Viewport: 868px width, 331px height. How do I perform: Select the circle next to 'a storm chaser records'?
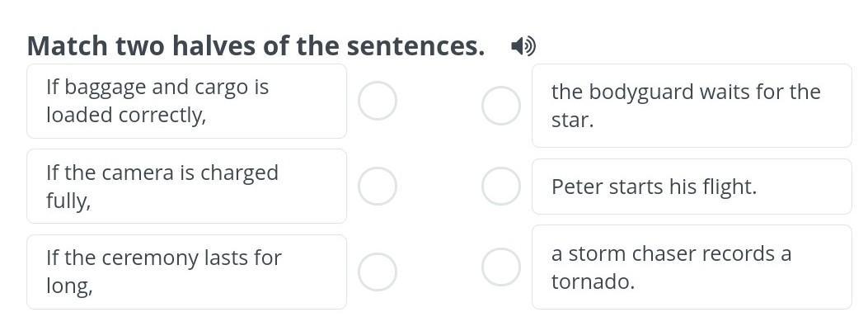(x=500, y=267)
